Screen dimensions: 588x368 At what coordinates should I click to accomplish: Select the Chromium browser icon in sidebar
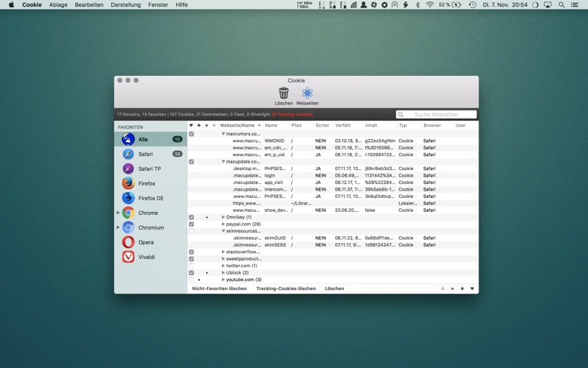pos(128,227)
